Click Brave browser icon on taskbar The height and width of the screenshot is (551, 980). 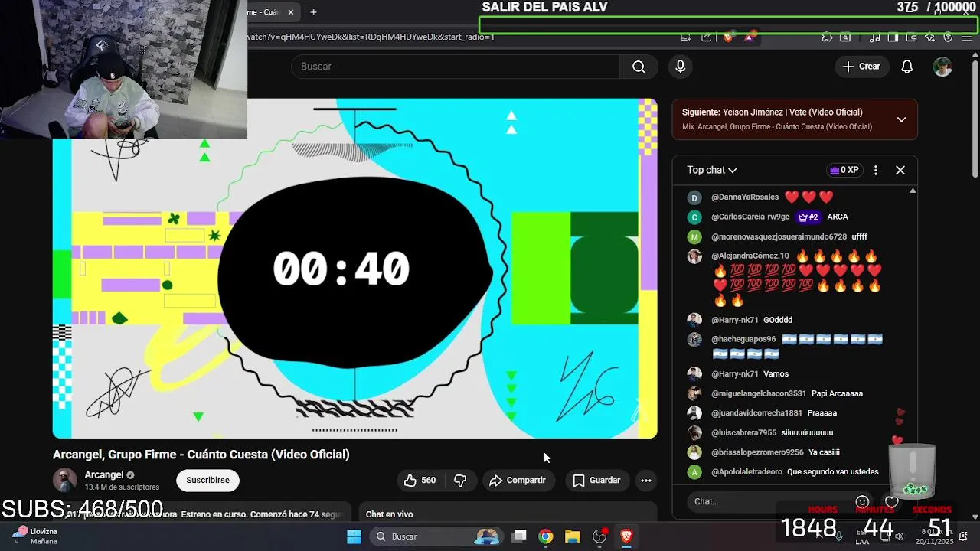tap(626, 536)
